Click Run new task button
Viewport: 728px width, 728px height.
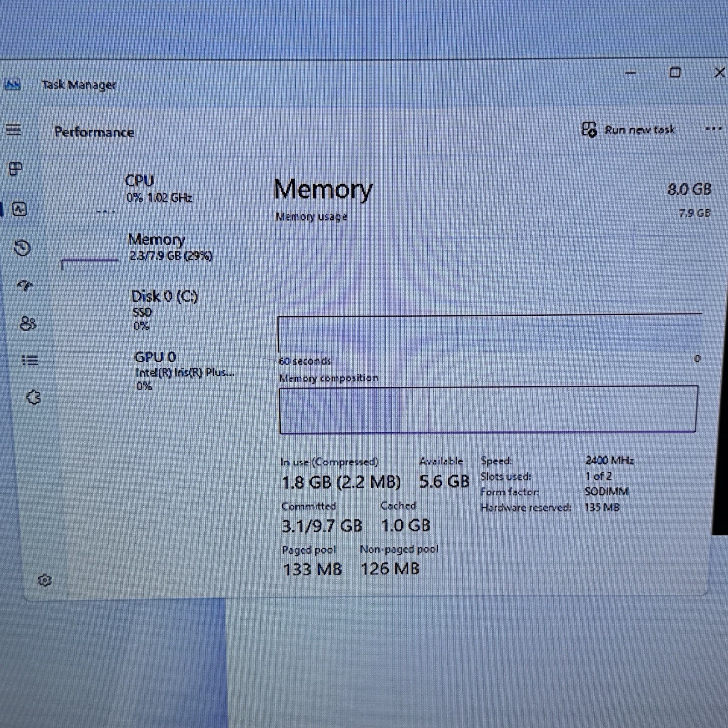[628, 130]
